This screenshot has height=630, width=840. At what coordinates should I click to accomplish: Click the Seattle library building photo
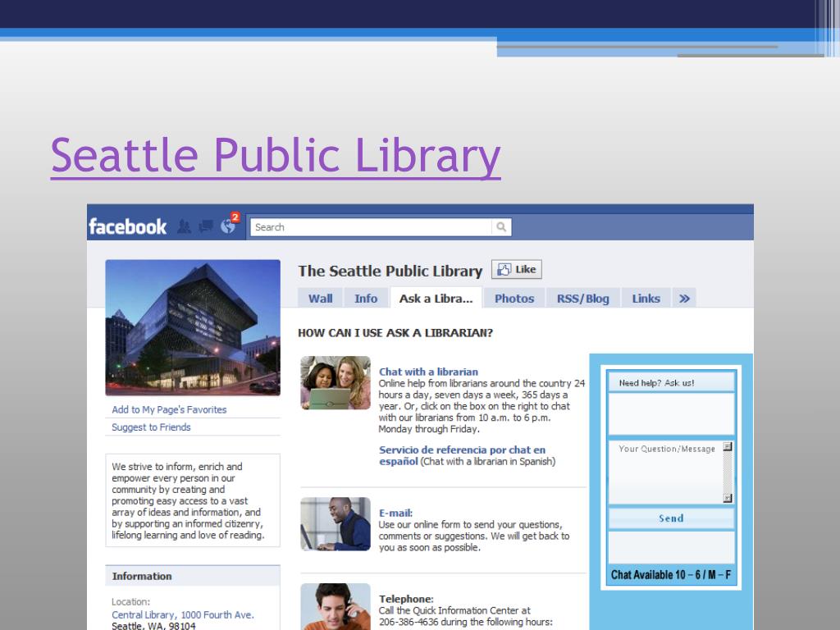tap(193, 327)
